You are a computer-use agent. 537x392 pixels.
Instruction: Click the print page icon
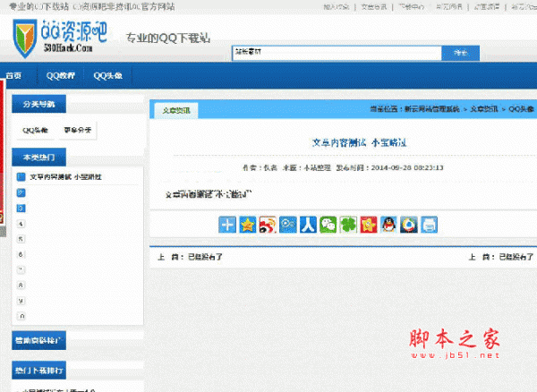(429, 225)
